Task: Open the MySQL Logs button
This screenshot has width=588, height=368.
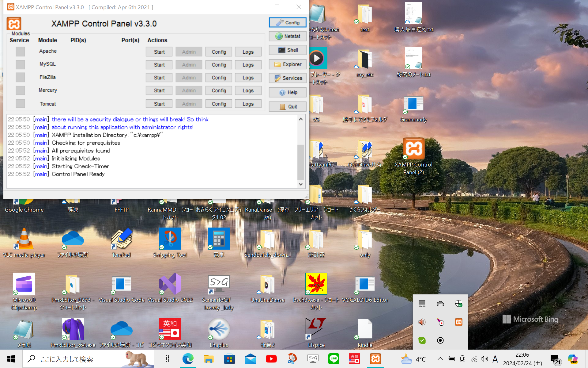Action: click(x=248, y=65)
